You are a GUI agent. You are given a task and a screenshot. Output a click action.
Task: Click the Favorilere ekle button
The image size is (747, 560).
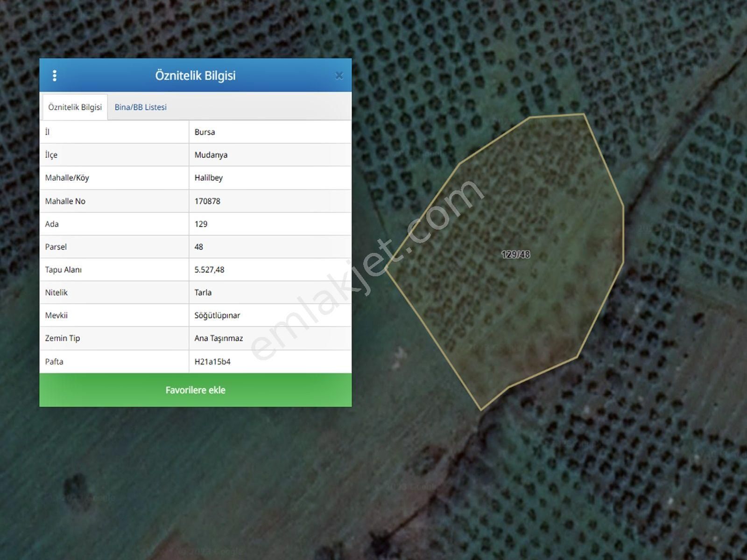(196, 390)
